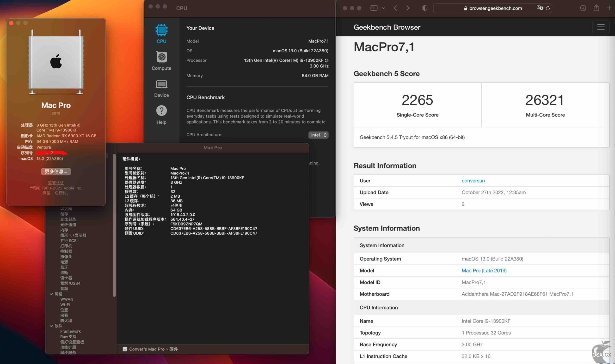Go forward in Safari
Viewport: 615px width, 364px height.
point(408,8)
